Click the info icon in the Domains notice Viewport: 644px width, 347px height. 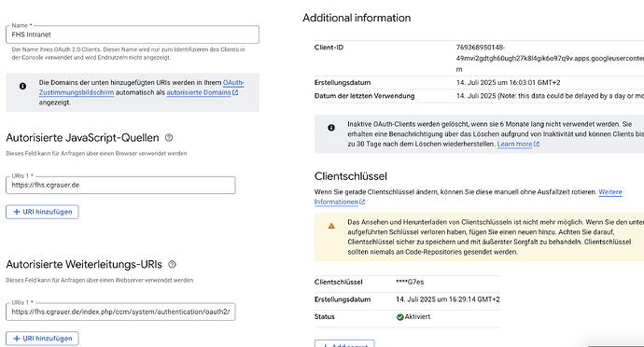[22, 86]
